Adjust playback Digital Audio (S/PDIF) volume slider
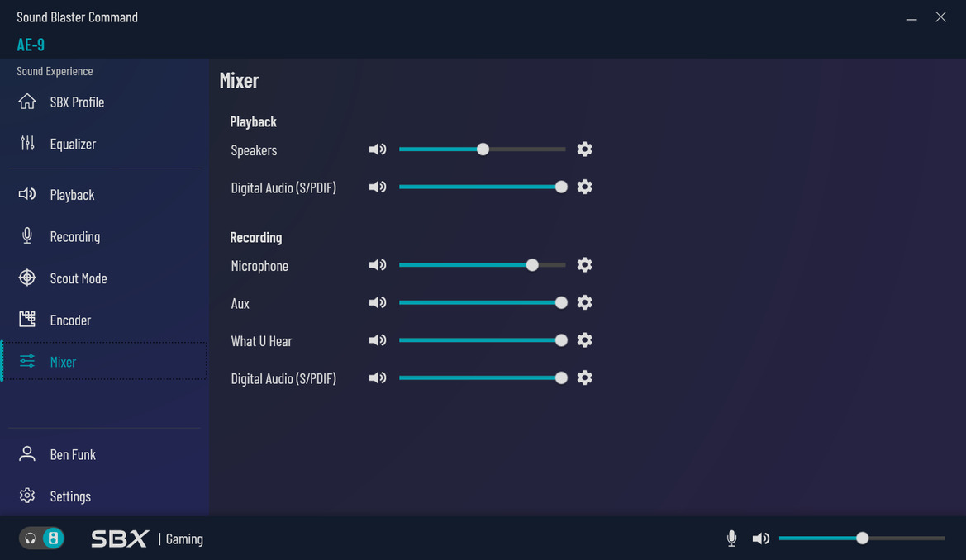Viewport: 966px width, 560px height. point(483,187)
